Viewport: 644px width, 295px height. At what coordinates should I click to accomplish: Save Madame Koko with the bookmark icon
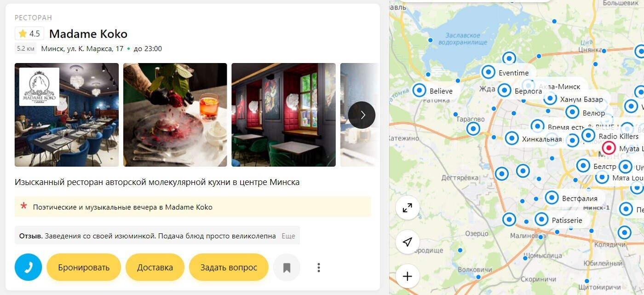click(287, 267)
